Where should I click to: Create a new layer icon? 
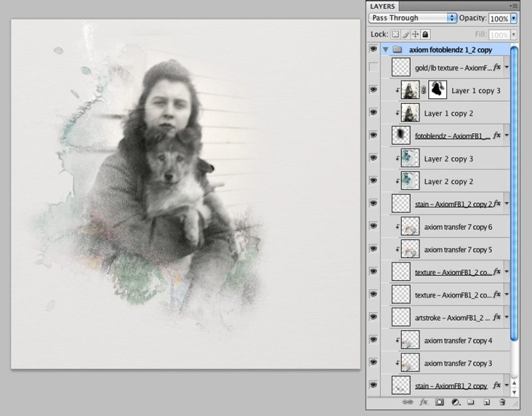(487, 403)
